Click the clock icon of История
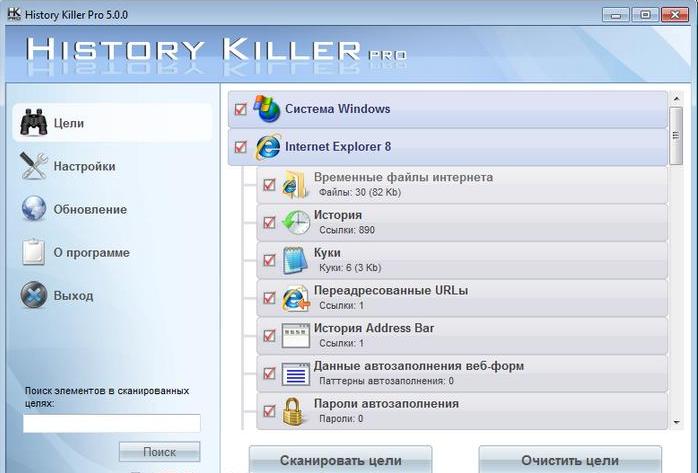The height and width of the screenshot is (473, 698). tap(296, 222)
